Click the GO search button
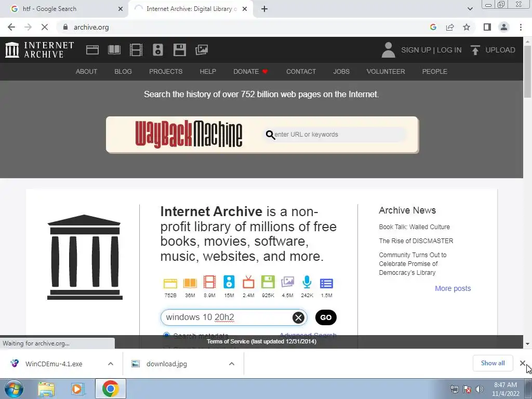This screenshot has width=532, height=399. (x=326, y=317)
